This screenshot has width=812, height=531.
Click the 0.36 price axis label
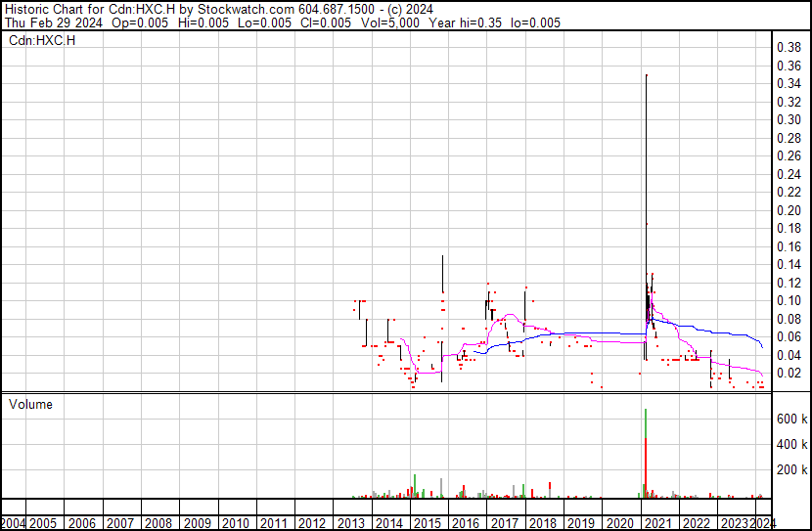point(789,66)
